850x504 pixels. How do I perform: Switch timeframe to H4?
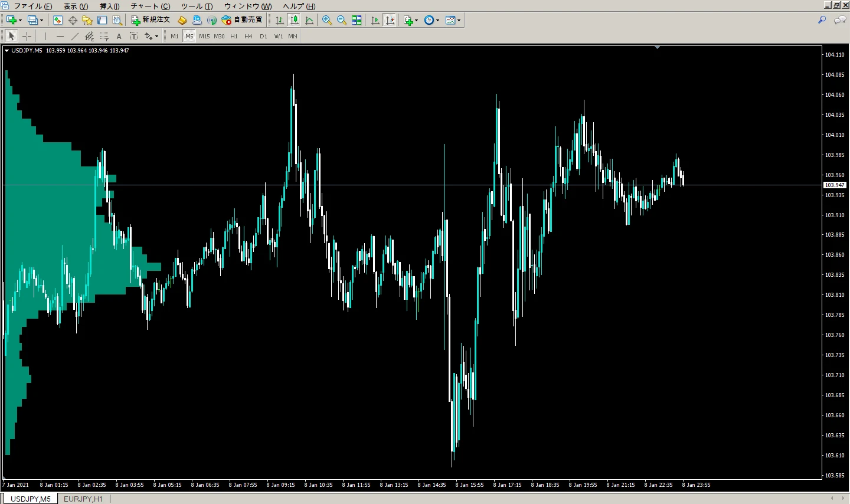(249, 36)
